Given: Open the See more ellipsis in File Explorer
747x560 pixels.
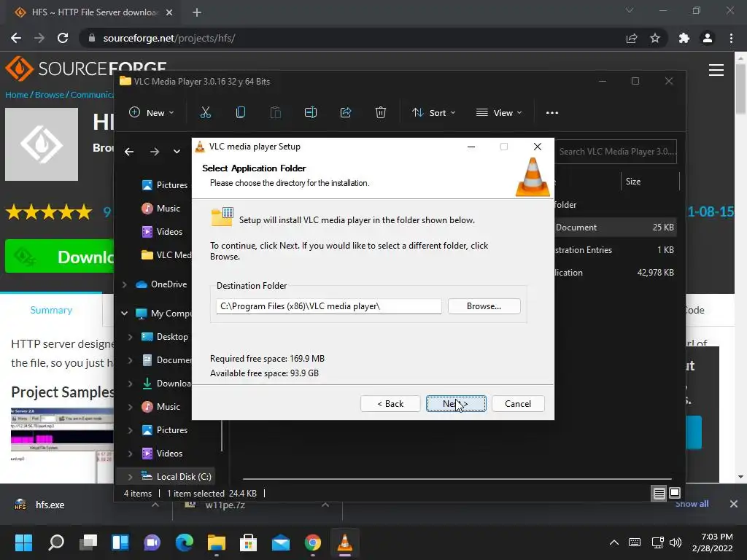Looking at the screenshot, I should 552,113.
